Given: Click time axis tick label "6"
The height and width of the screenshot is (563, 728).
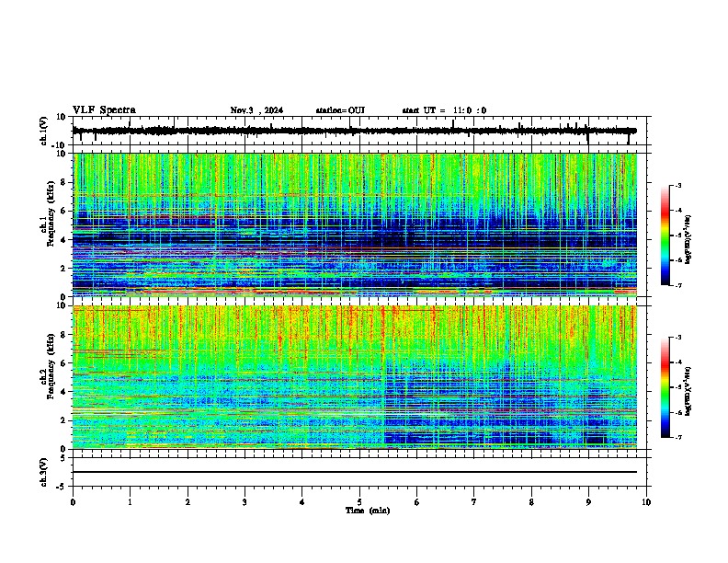Looking at the screenshot, I should [417, 502].
